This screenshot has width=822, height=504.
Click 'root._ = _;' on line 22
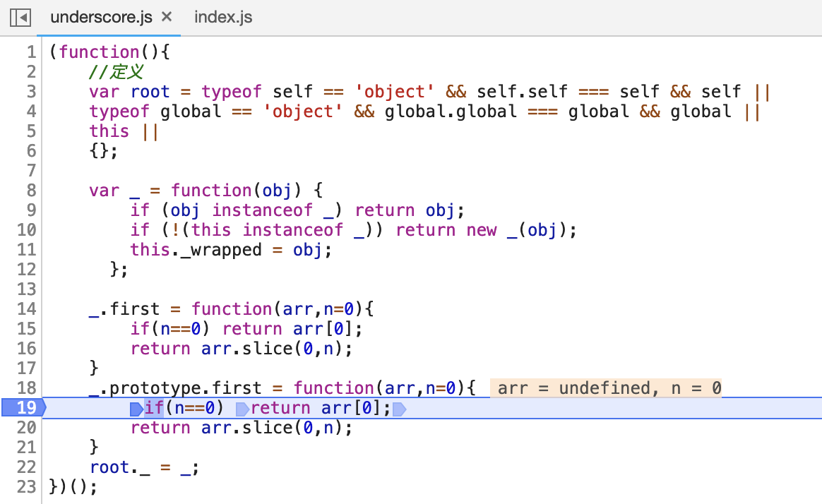[144, 467]
